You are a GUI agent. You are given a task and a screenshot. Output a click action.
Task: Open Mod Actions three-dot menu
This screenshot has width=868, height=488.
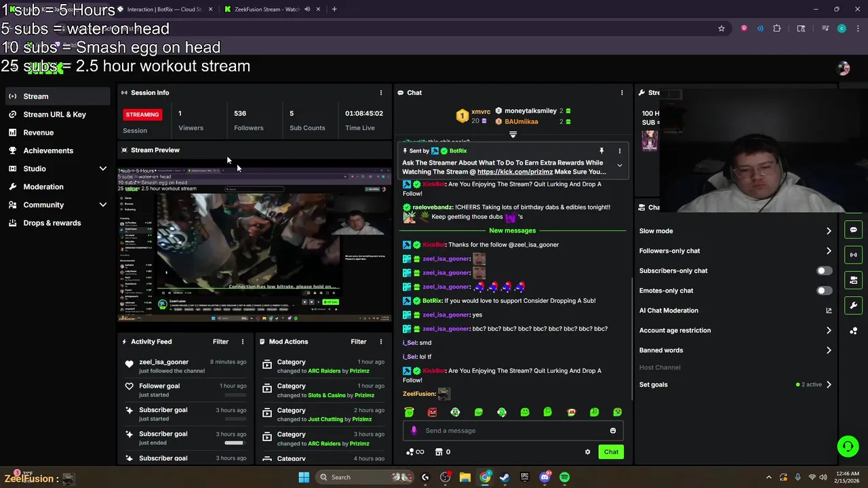point(380,342)
